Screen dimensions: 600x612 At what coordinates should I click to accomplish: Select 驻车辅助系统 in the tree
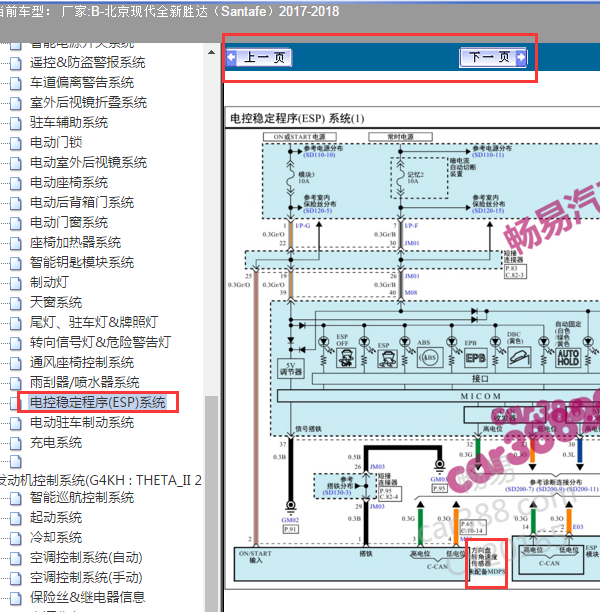click(69, 123)
